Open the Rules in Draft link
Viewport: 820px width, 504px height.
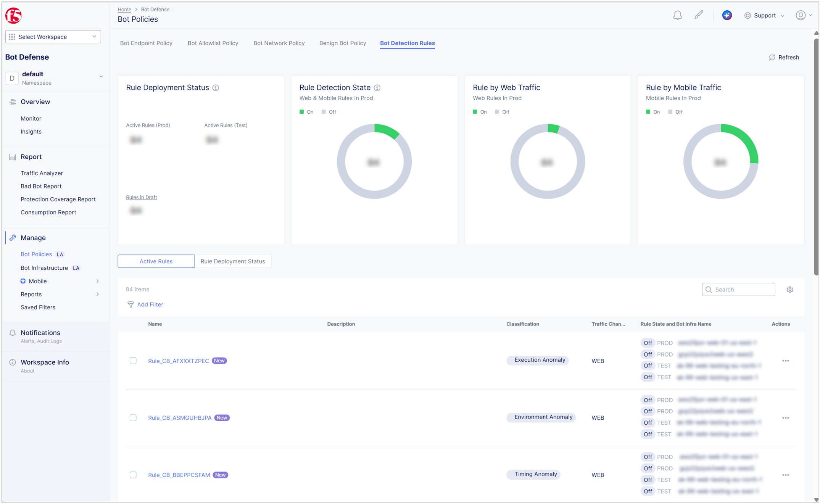pos(141,197)
